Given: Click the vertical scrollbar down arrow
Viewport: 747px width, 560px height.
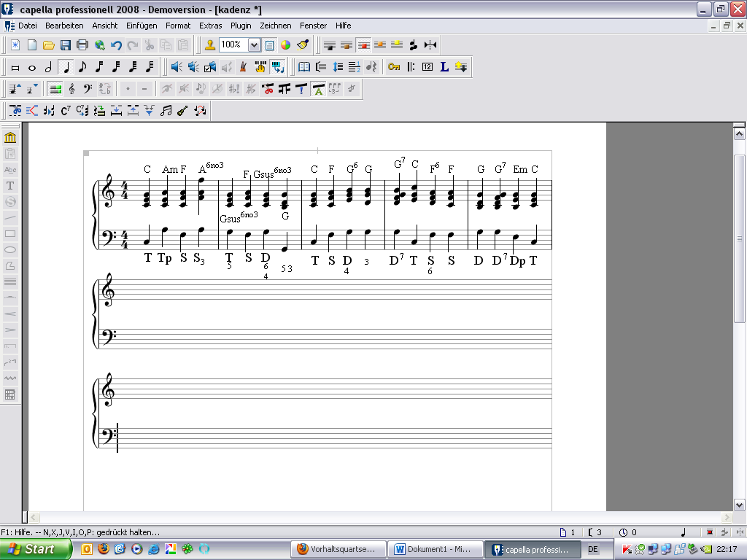Looking at the screenshot, I should pyautogui.click(x=740, y=505).
